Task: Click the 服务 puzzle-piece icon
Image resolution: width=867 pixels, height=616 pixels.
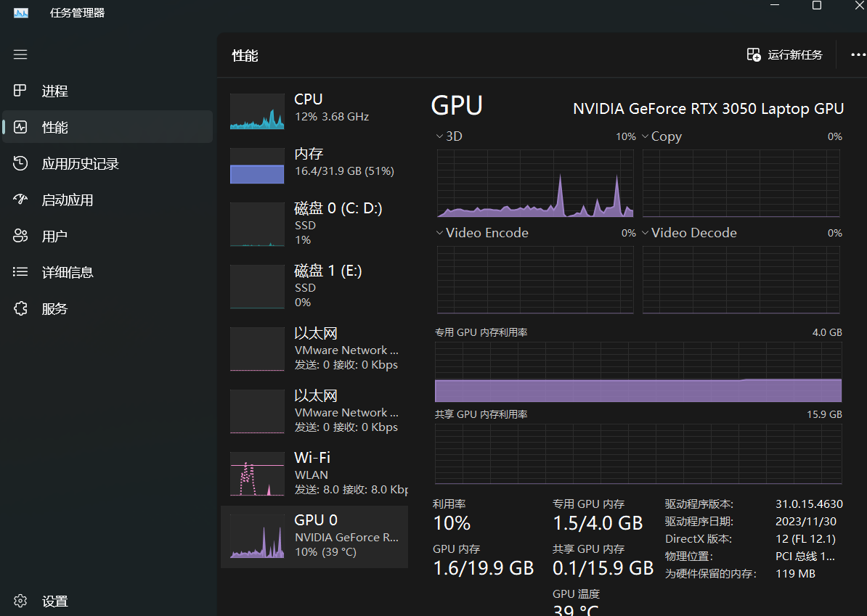Action: point(20,308)
